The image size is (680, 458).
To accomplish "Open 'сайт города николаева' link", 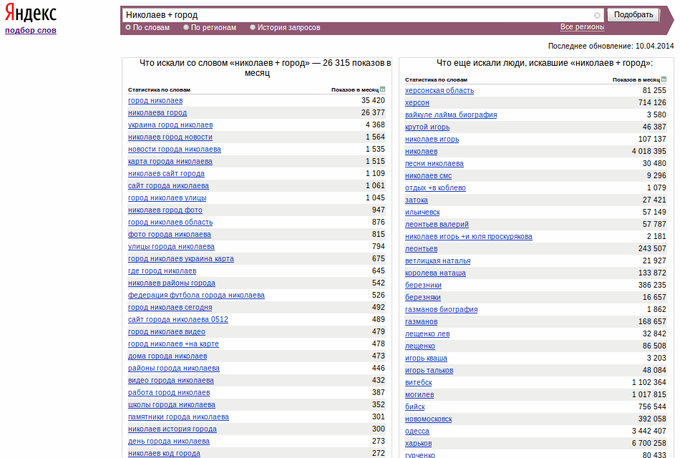I will [x=168, y=186].
